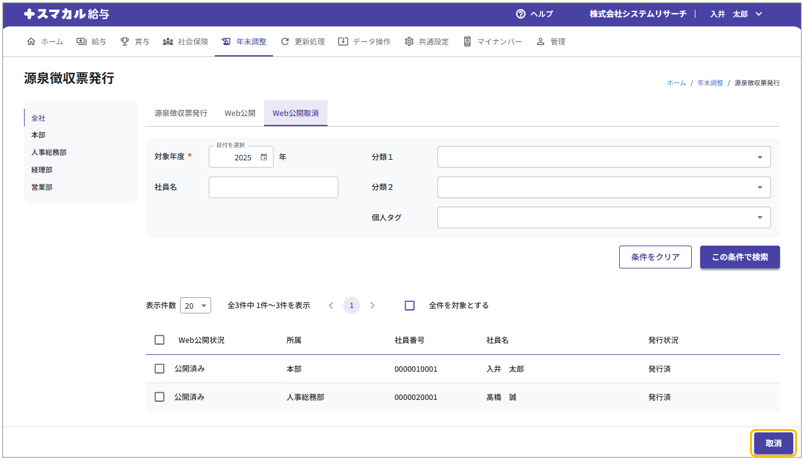The width and height of the screenshot is (804, 460).
Task: Open the 共通設定 gear icon
Action: click(409, 42)
